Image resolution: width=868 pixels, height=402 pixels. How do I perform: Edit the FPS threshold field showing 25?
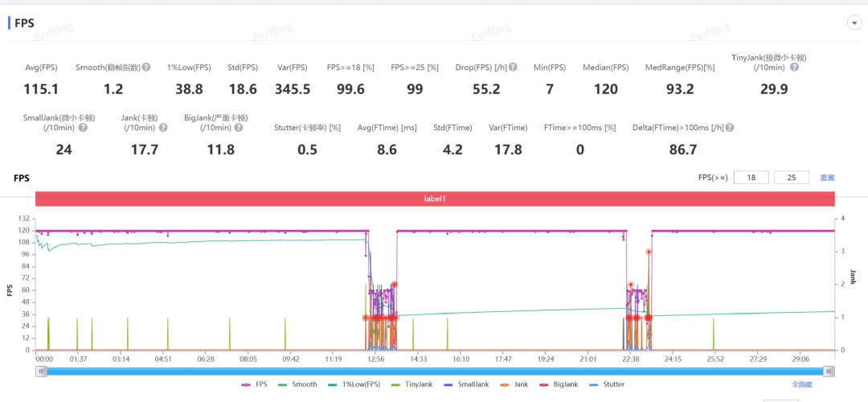pos(792,178)
